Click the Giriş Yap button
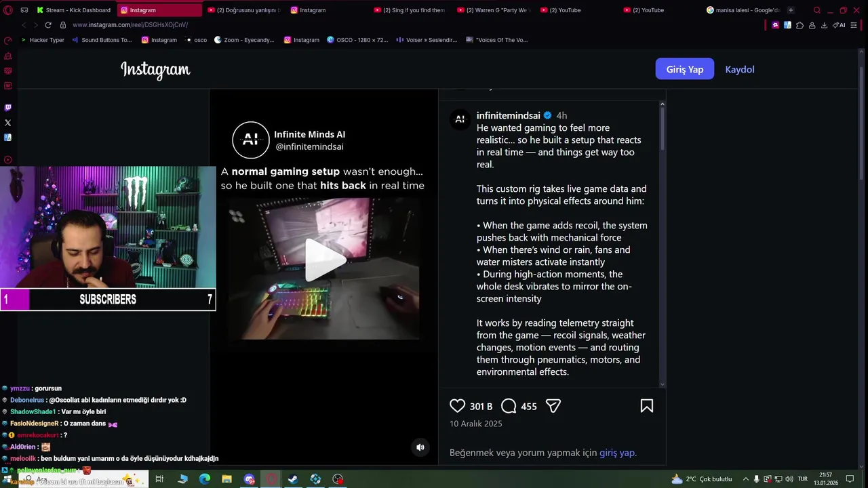This screenshot has height=488, width=868. coord(685,69)
